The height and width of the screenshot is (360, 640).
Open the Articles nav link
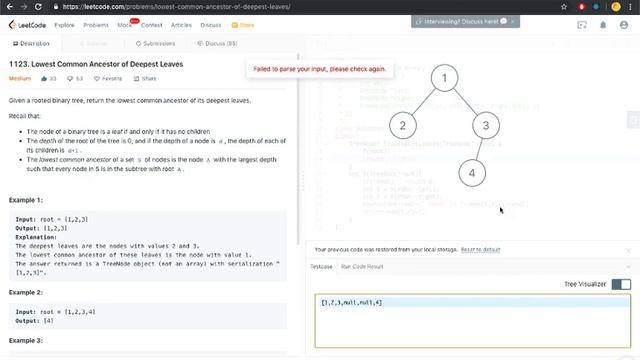(x=181, y=25)
